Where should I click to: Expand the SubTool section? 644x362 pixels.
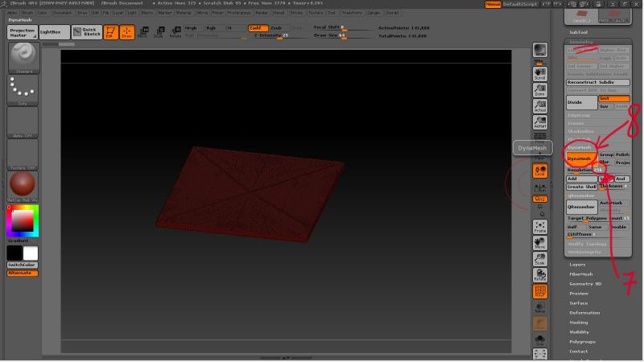(578, 32)
